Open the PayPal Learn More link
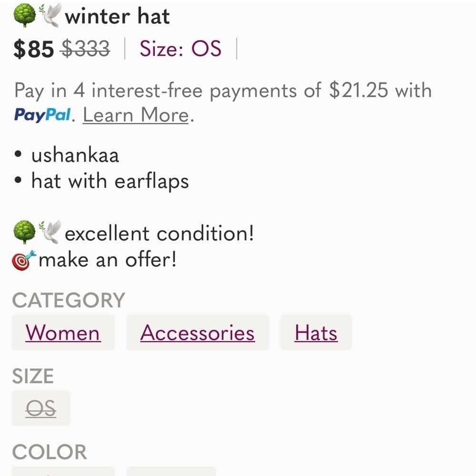476x476 pixels. tap(135, 115)
